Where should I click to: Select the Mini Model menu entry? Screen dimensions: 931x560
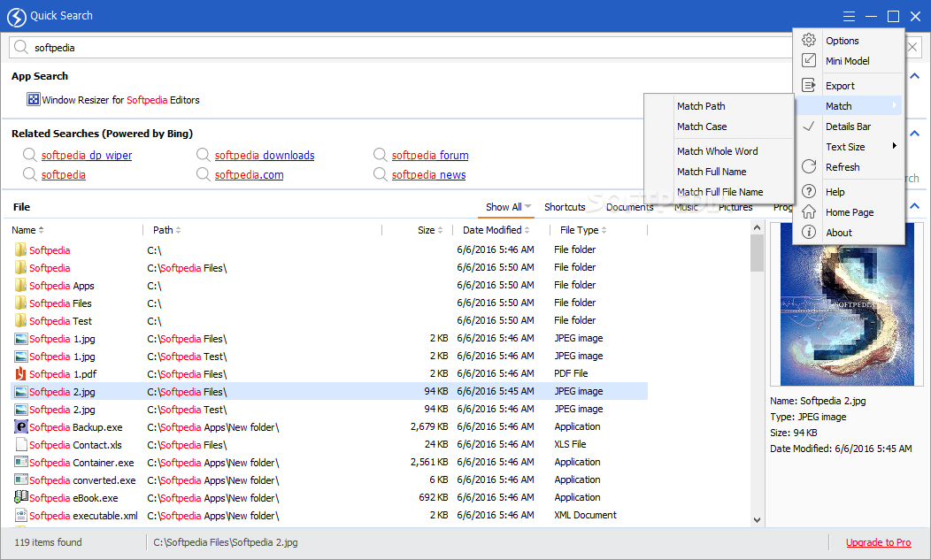click(849, 60)
